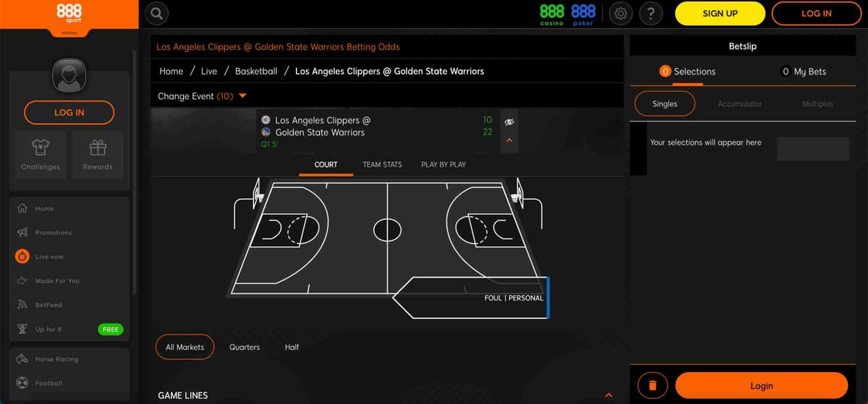Viewport: 868px width, 404px height.
Task: Click Clippers score 10
Action: pos(488,120)
